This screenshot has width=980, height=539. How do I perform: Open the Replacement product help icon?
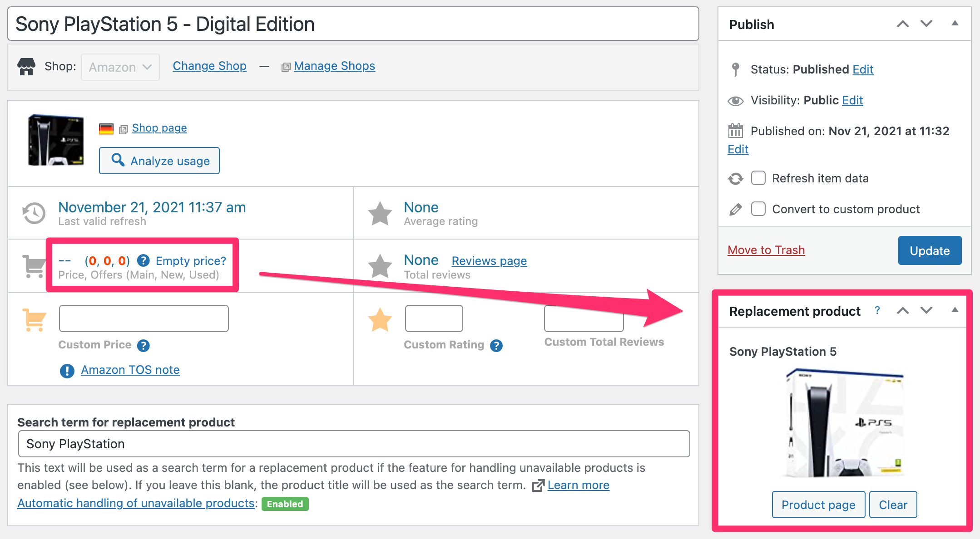coord(878,311)
